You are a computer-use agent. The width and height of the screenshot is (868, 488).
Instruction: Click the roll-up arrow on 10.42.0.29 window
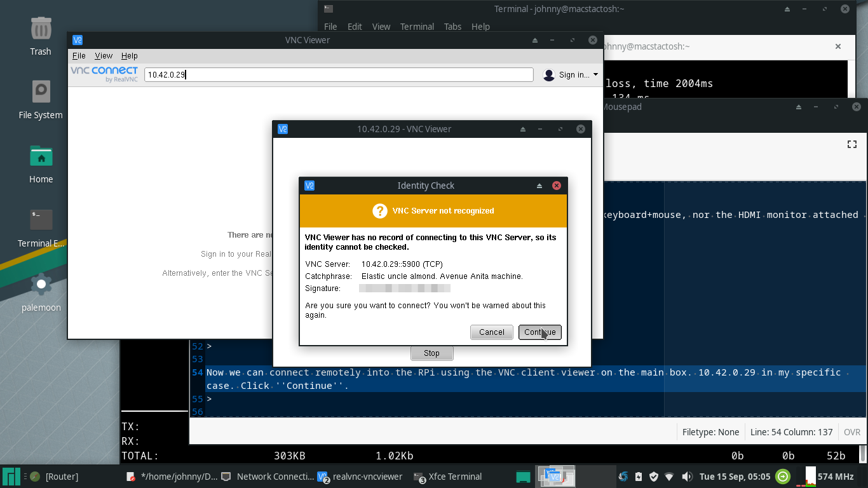coord(523,129)
